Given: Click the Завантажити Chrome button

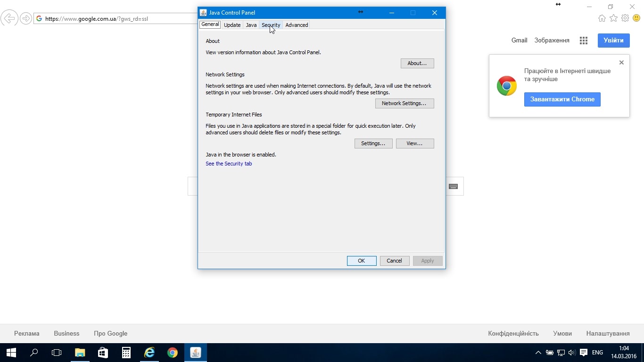Looking at the screenshot, I should [562, 99].
